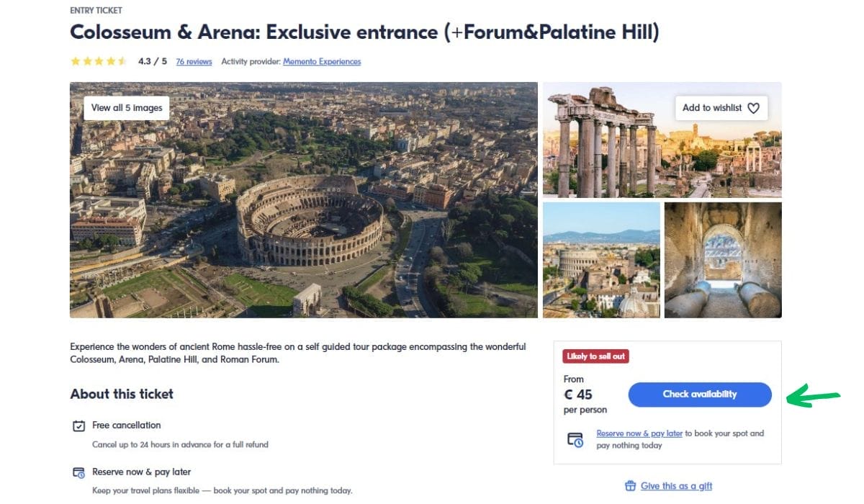Click the gift box icon
Viewport: 864px width, 504px height.
[631, 486]
